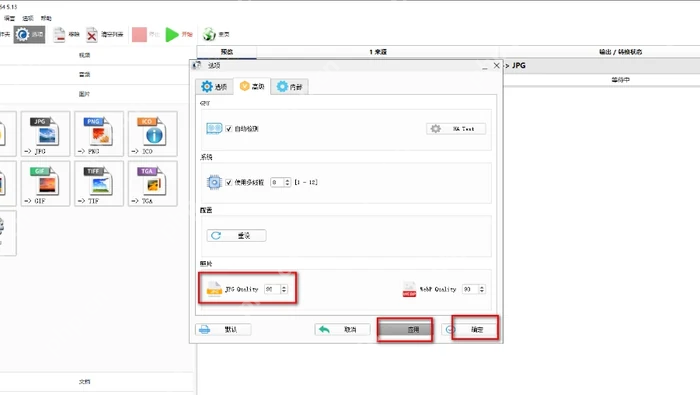
Task: Expand the Document category at panel bottom
Action: [x=84, y=382]
